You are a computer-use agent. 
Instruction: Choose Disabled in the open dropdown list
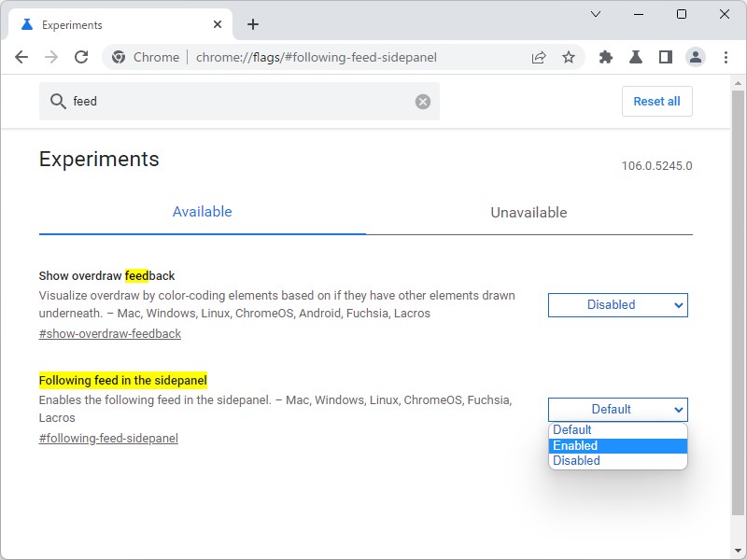click(617, 460)
